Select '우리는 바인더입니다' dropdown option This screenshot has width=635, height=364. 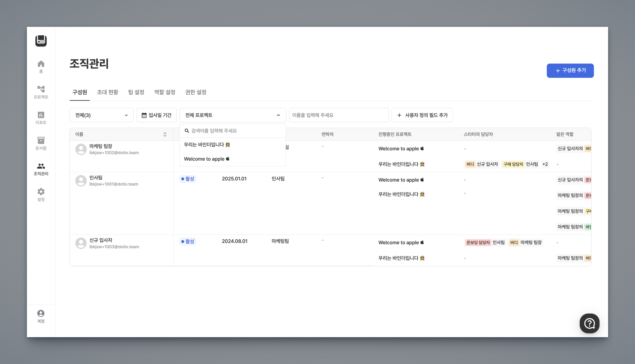[207, 145]
